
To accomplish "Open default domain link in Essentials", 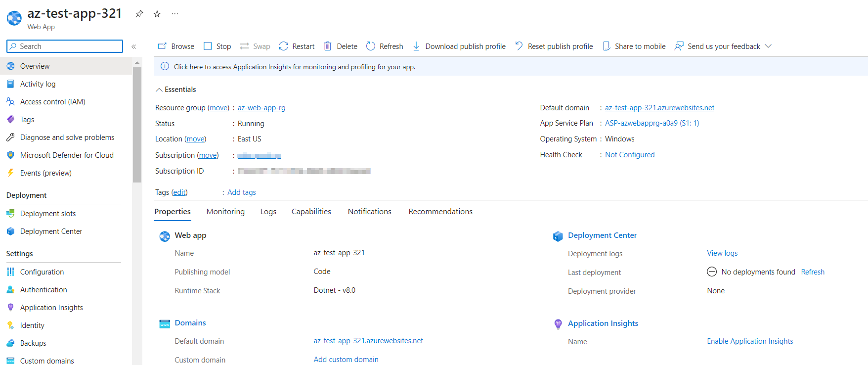I will pos(659,108).
